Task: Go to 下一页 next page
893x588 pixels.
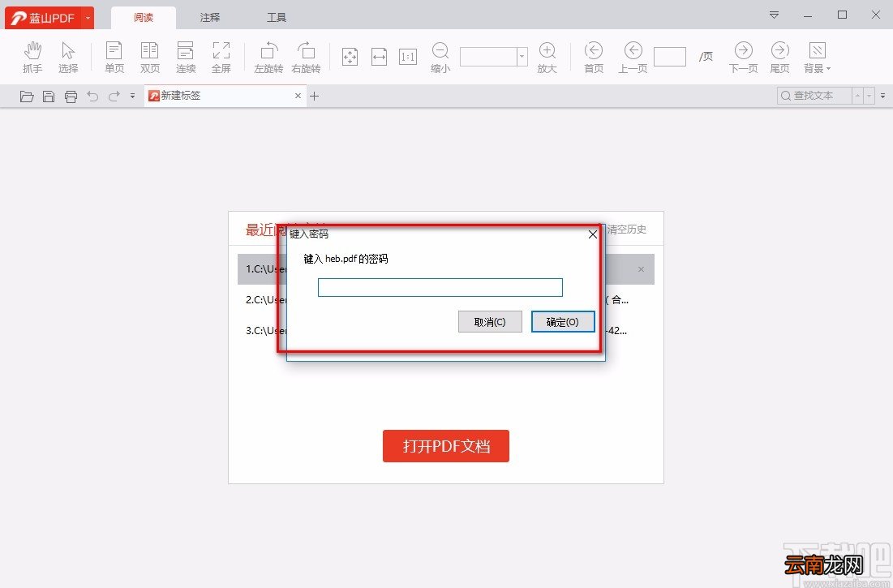Action: (743, 57)
